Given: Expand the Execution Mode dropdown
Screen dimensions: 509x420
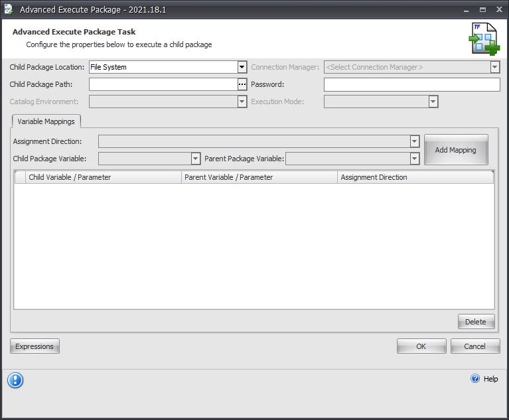Looking at the screenshot, I should pyautogui.click(x=433, y=102).
